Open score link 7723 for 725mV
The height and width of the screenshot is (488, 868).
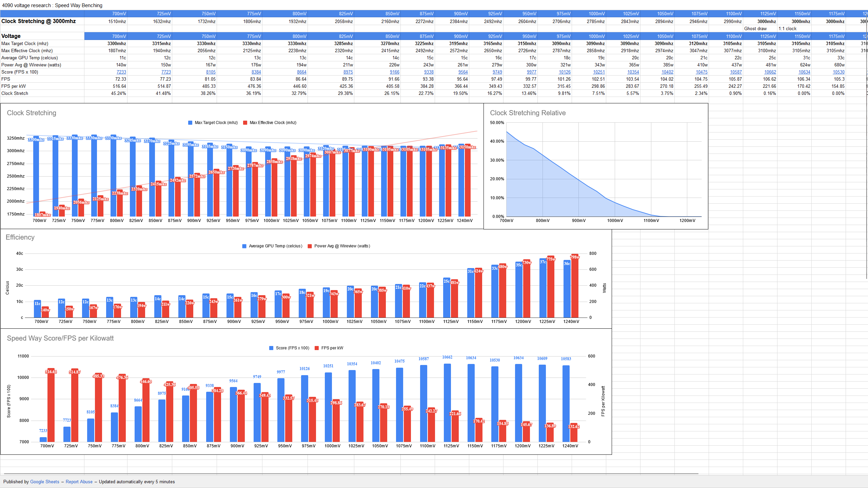pos(166,72)
